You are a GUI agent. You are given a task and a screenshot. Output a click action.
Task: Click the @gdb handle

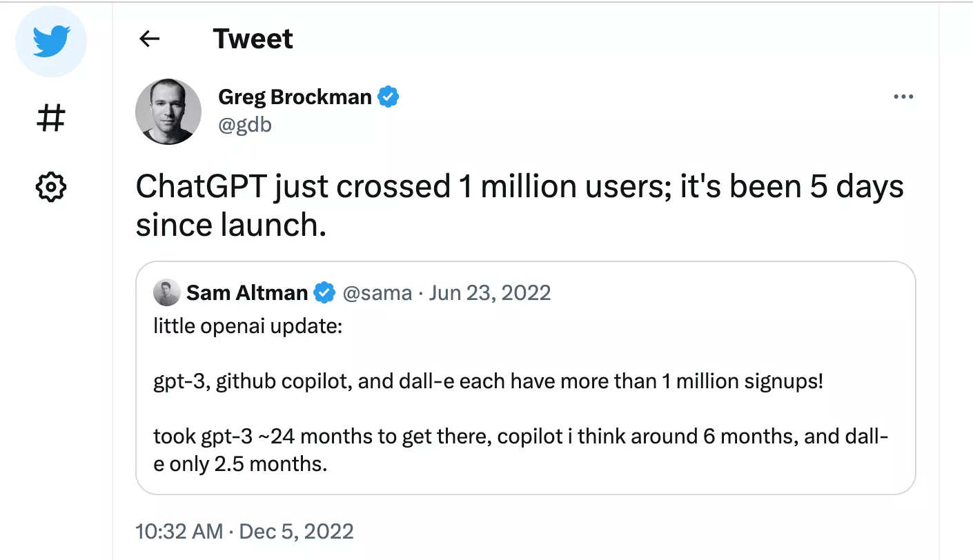[245, 126]
